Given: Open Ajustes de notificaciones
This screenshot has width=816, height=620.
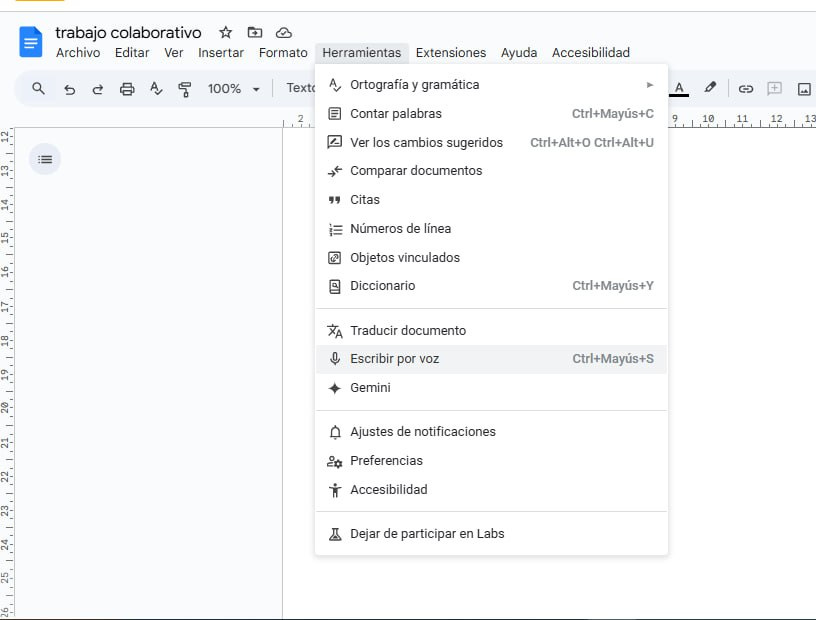Looking at the screenshot, I should click(491, 432).
